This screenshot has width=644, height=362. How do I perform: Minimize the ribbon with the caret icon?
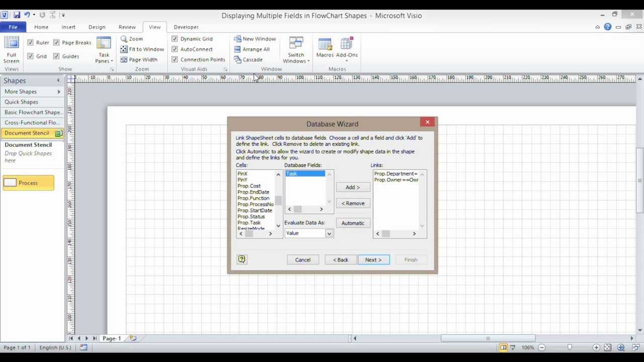598,27
